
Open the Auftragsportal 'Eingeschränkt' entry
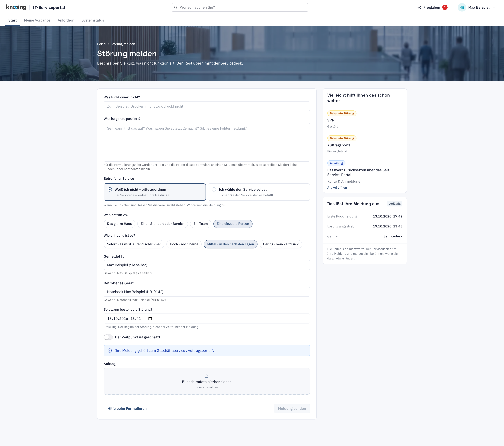pos(365,145)
